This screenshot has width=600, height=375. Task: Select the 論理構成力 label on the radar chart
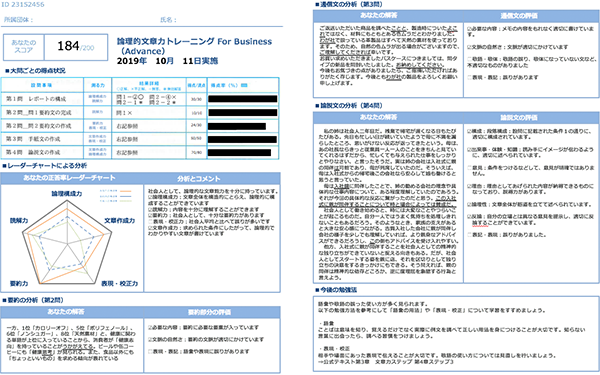tap(67, 194)
